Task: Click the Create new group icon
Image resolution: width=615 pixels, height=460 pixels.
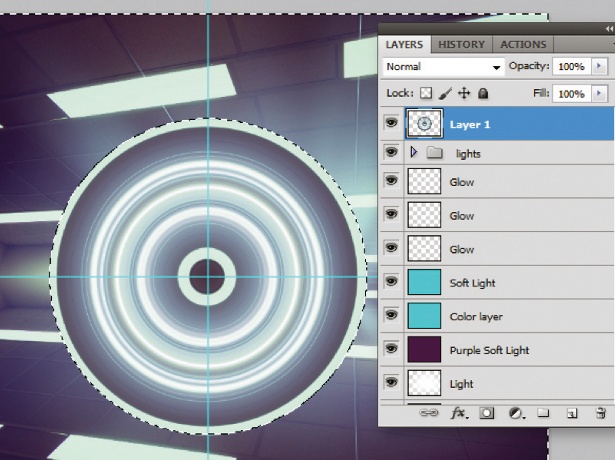Action: coord(543,413)
